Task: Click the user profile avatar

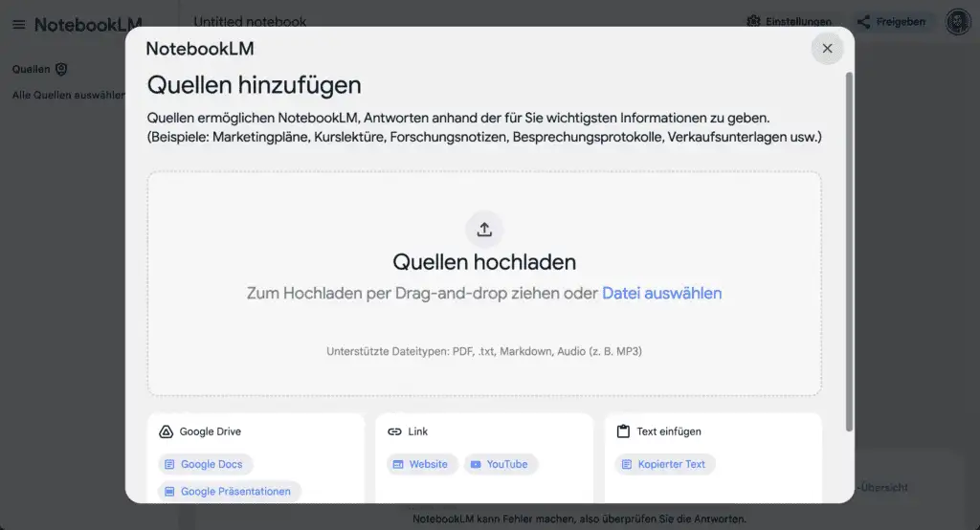Action: 958,22
